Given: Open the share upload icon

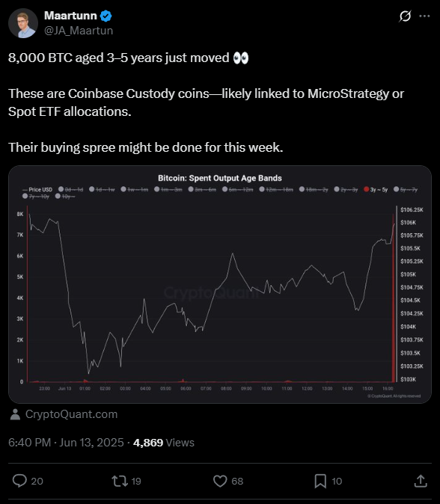Looking at the screenshot, I should tap(421, 481).
